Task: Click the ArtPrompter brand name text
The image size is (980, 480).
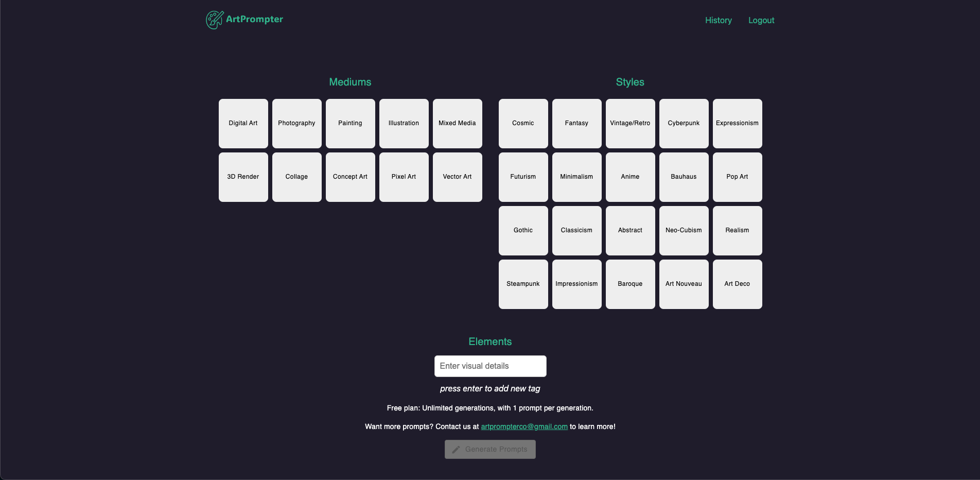Action: click(x=254, y=19)
